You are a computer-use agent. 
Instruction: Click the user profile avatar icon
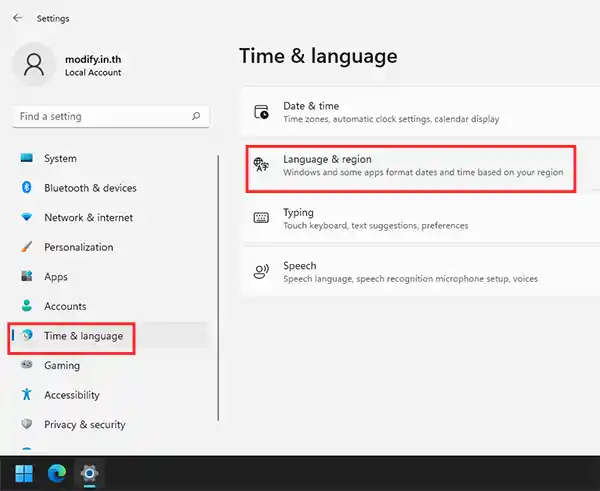click(x=35, y=65)
